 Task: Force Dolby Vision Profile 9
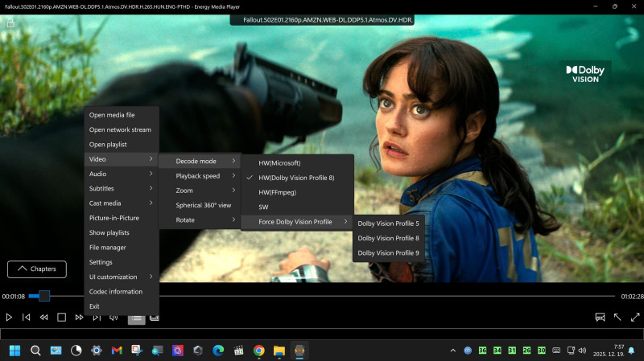coord(389,253)
